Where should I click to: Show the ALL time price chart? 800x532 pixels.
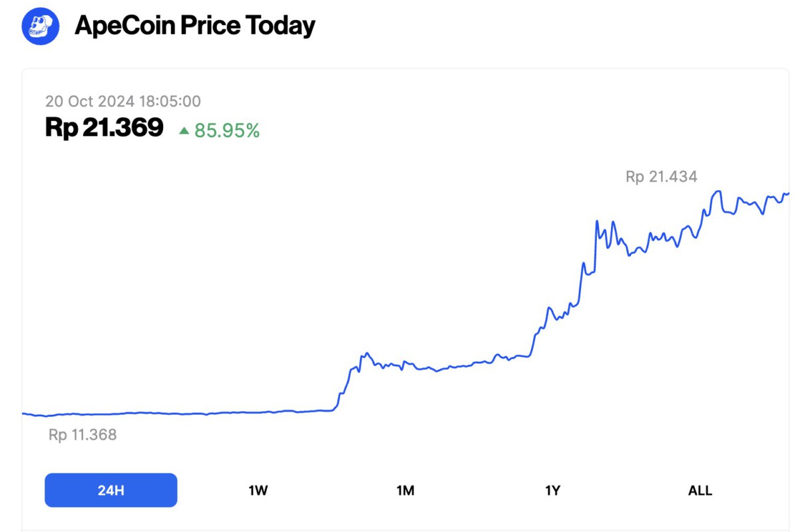[x=698, y=490]
